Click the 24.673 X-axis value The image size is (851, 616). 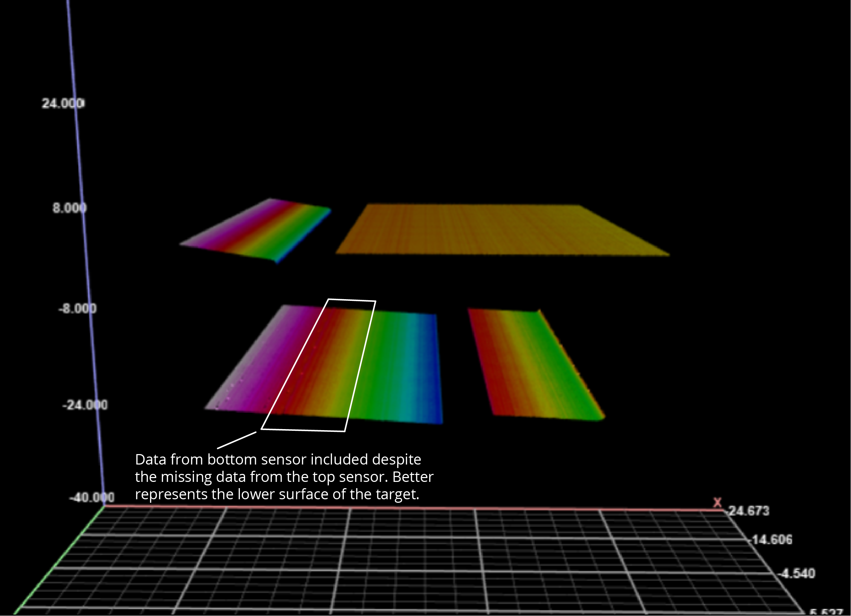749,511
